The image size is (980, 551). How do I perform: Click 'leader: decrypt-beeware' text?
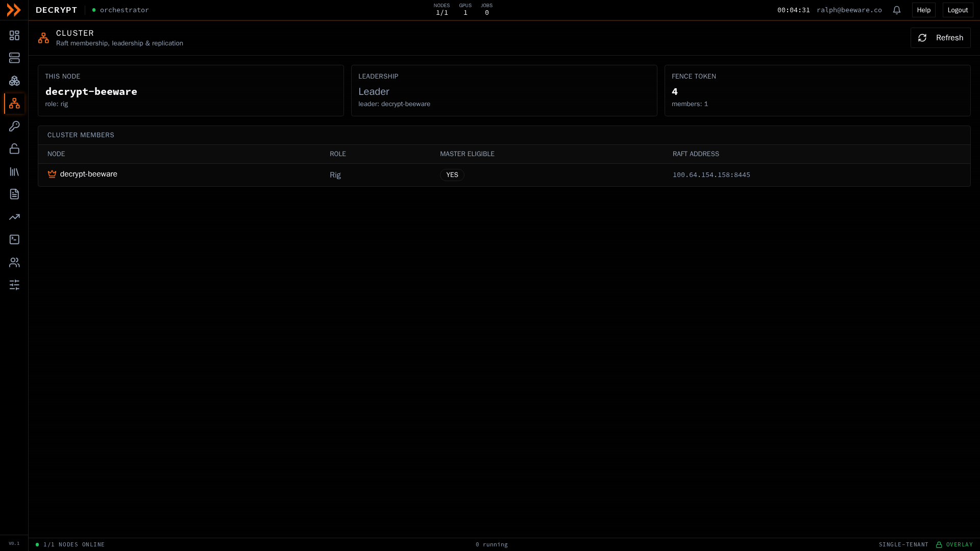[394, 104]
